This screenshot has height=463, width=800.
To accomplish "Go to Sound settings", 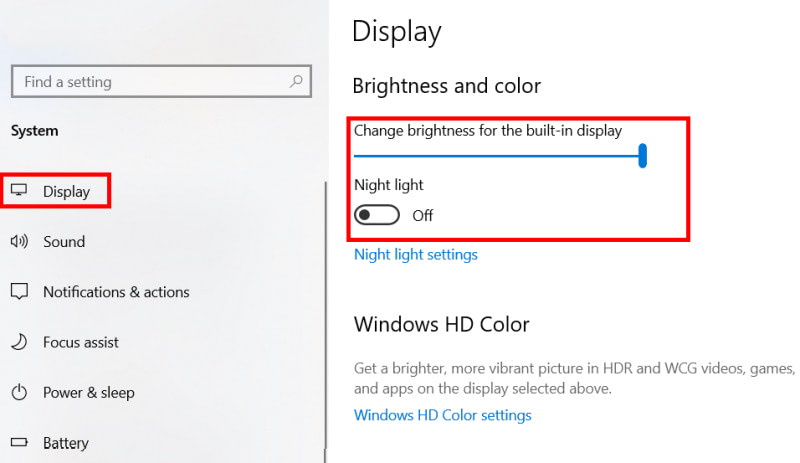I will point(64,241).
